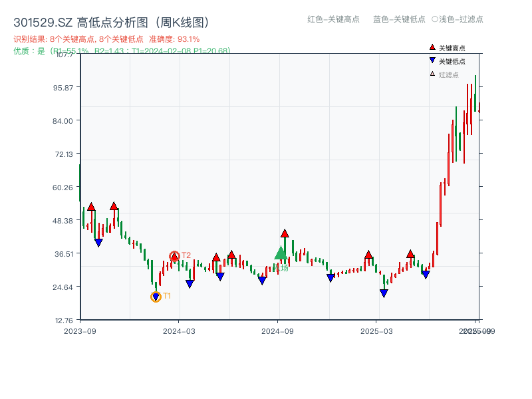Click the green 进场 entry triangle marker
Image resolution: width=532 pixels, height=399 pixels.
click(x=281, y=254)
